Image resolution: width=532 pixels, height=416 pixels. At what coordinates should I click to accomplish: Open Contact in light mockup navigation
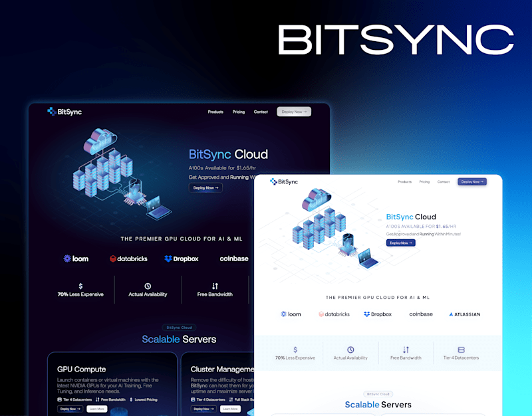tap(444, 181)
